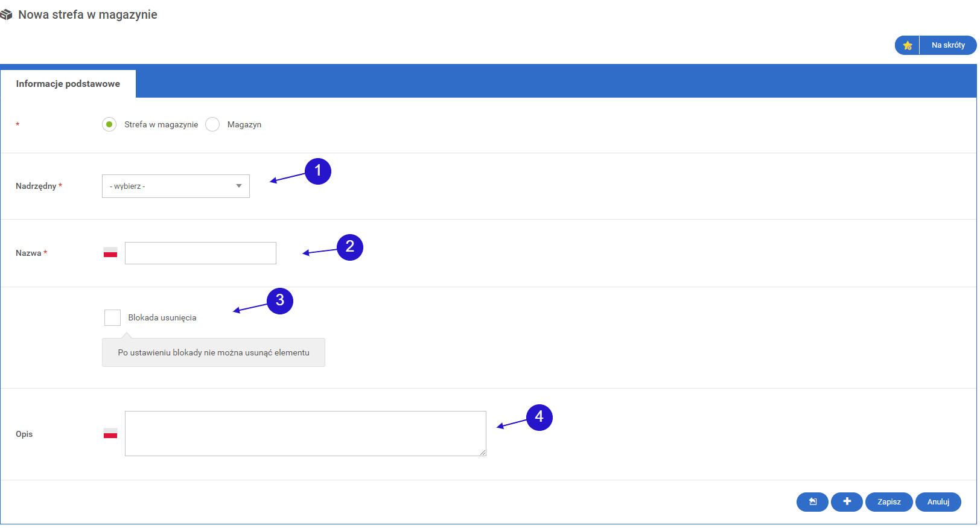The height and width of the screenshot is (528, 980).
Task: Click the Na skróty button label
Action: click(x=948, y=45)
